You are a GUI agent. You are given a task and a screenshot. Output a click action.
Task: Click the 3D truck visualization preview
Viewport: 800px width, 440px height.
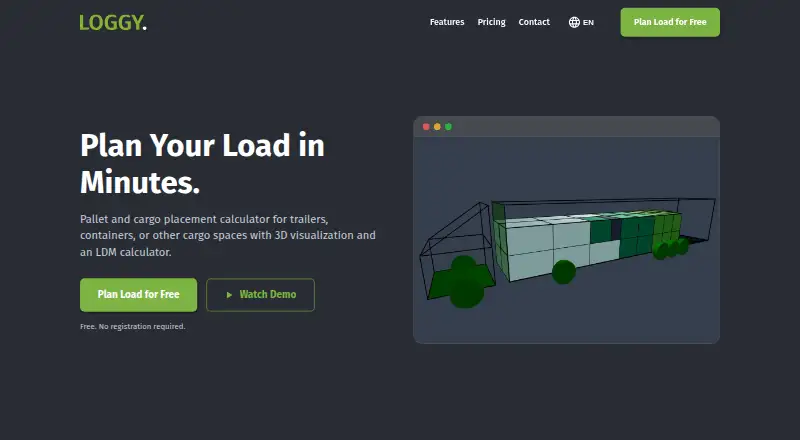click(566, 240)
